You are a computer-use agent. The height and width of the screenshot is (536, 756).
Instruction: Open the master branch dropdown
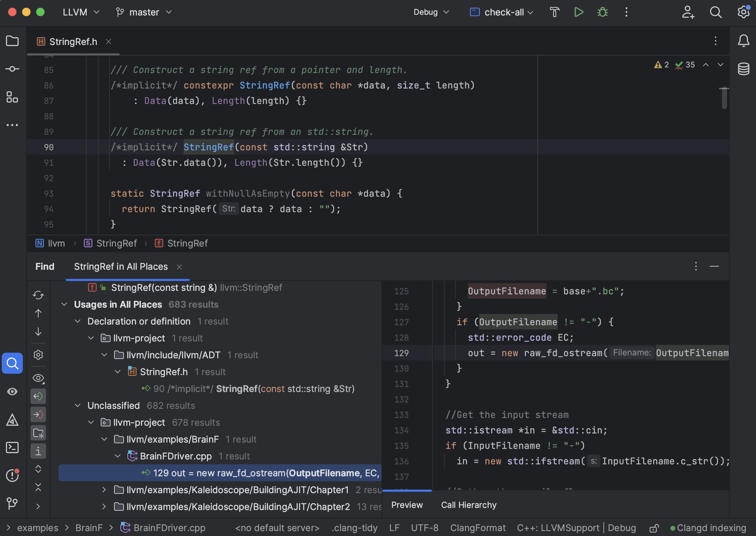144,12
